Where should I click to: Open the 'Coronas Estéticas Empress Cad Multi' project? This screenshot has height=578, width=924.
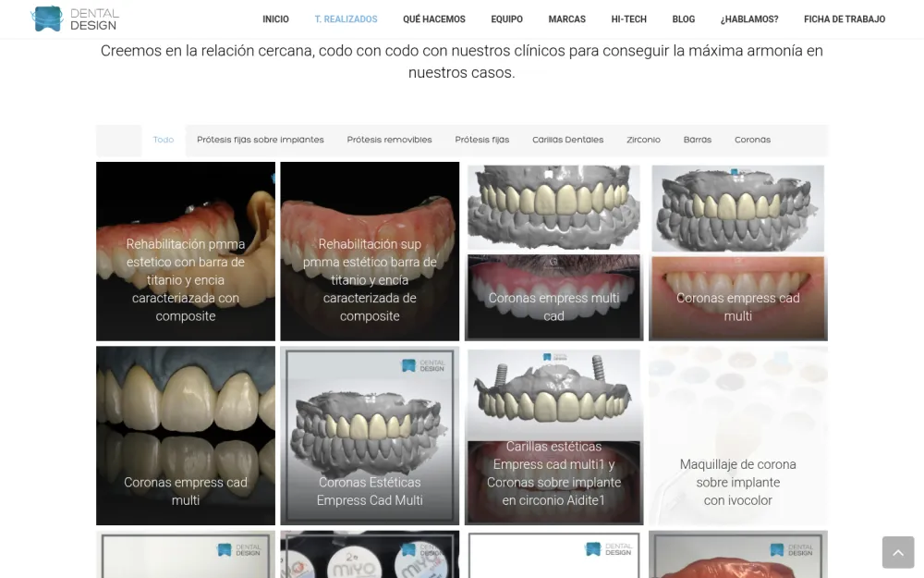pyautogui.click(x=370, y=436)
